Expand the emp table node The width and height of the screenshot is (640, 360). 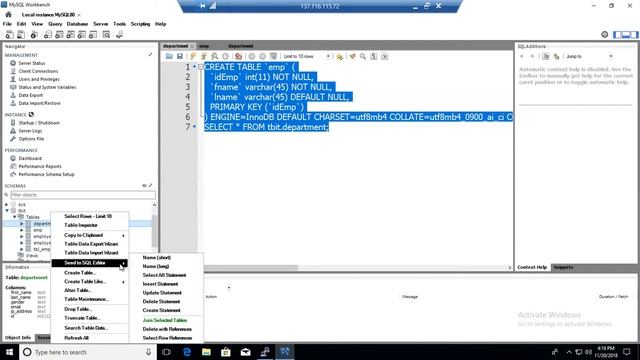pos(22,230)
